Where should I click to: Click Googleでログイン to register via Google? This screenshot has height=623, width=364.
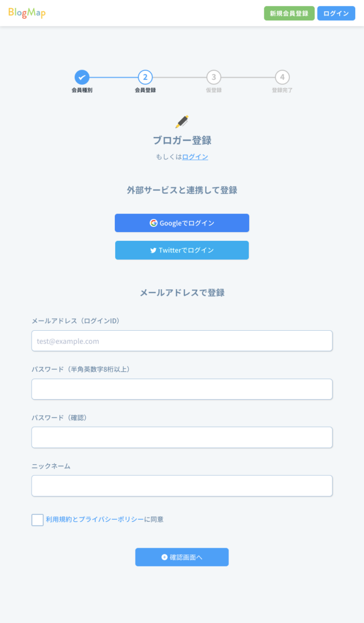click(182, 223)
